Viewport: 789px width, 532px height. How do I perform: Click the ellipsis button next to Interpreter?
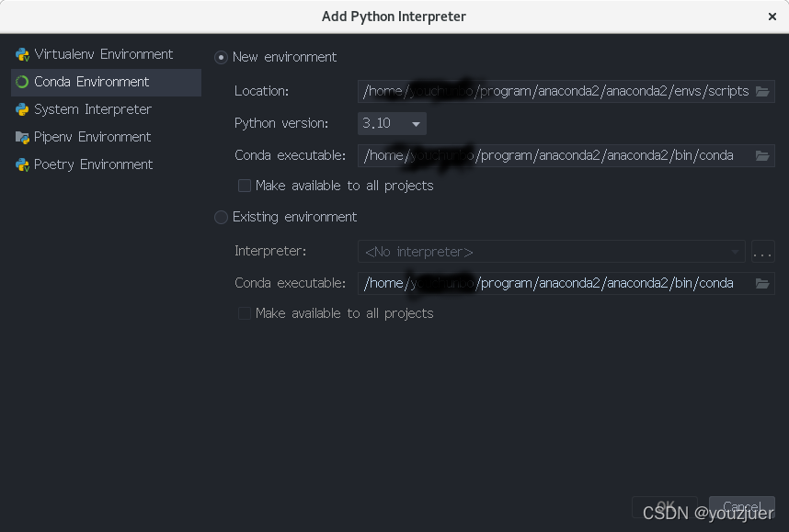pyautogui.click(x=763, y=251)
